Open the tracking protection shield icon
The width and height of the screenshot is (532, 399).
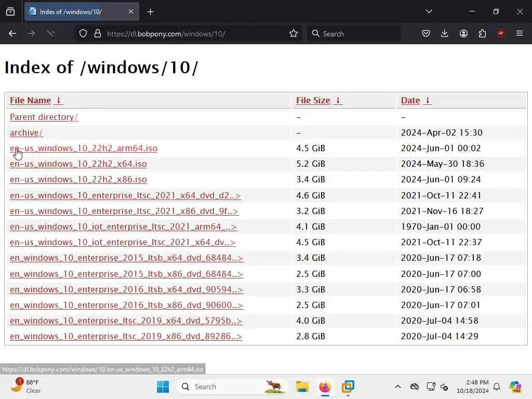[83, 34]
